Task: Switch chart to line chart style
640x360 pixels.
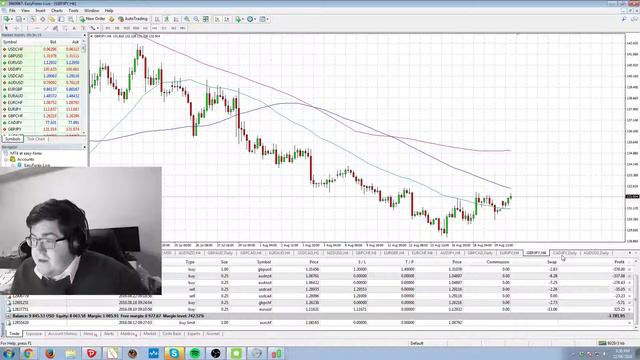Action: (x=176, y=19)
